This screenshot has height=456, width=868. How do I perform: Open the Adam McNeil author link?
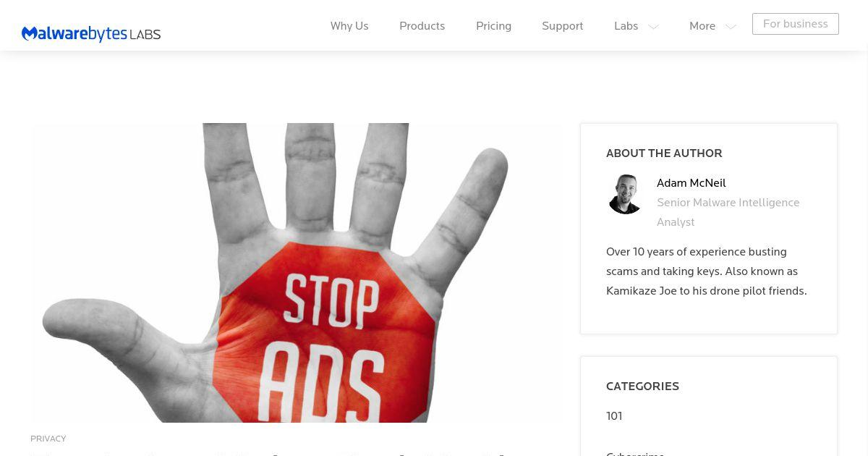[692, 183]
